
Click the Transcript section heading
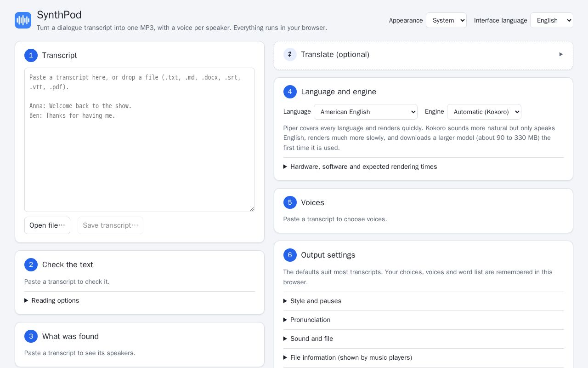[x=60, y=55]
